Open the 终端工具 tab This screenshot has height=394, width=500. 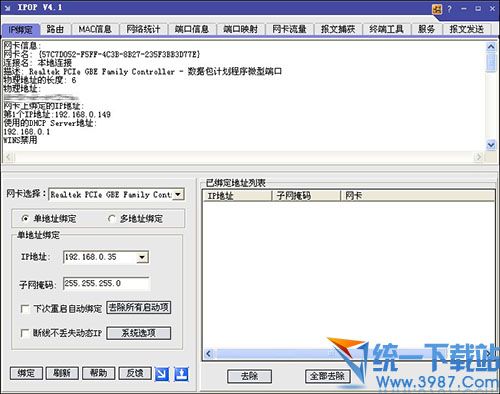click(x=386, y=29)
